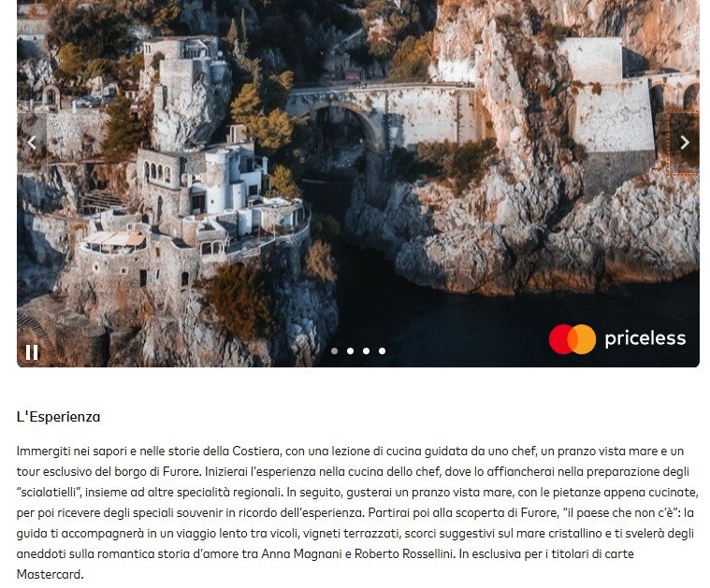
Task: Pause the image carousel slideshow
Action: tap(32, 352)
